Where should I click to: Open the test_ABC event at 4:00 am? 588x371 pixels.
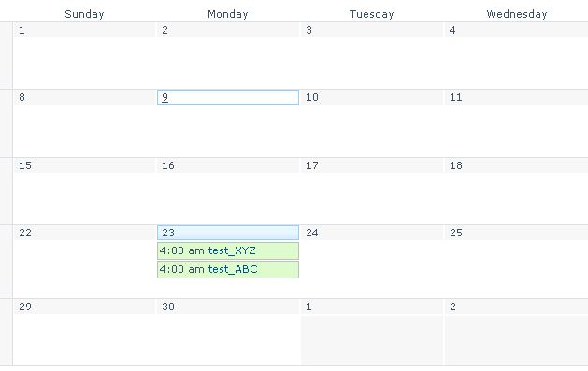click(228, 269)
